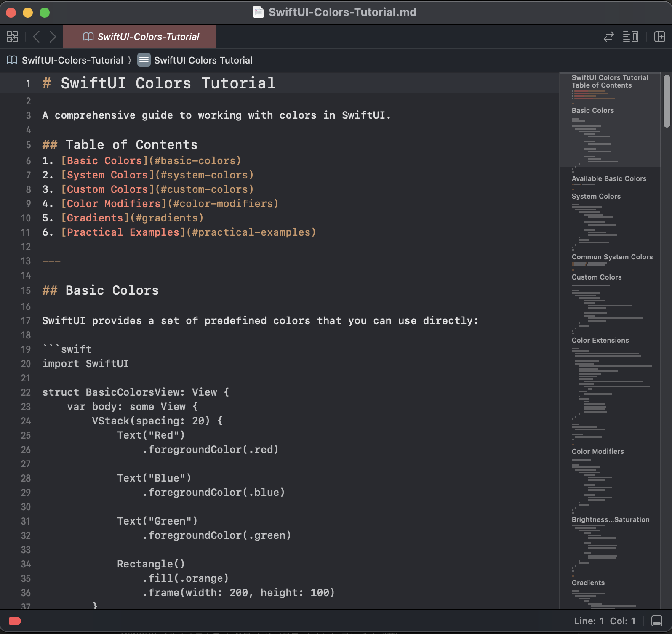Viewport: 672px width, 634px height.
Task: Open the editor options lines menu
Action: click(x=631, y=37)
